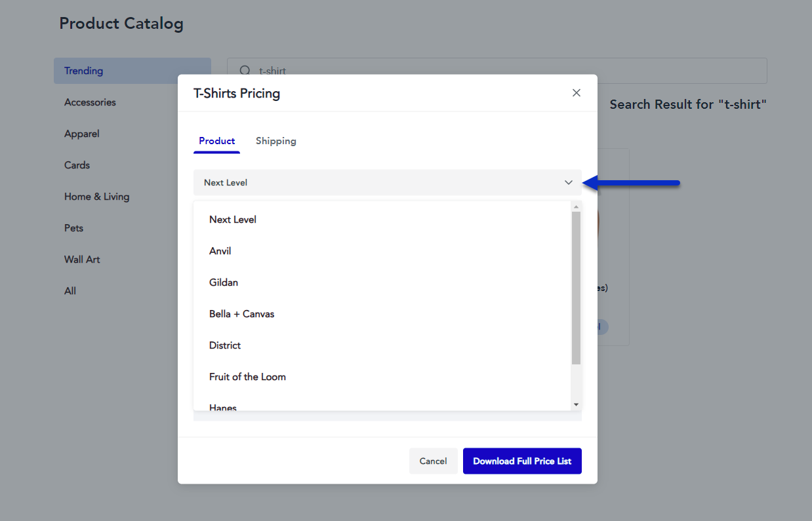812x521 pixels.
Task: Select the Wall Art category
Action: [82, 260]
